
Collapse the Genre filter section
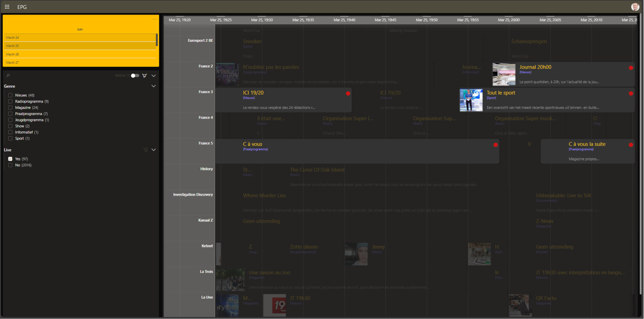(x=154, y=86)
